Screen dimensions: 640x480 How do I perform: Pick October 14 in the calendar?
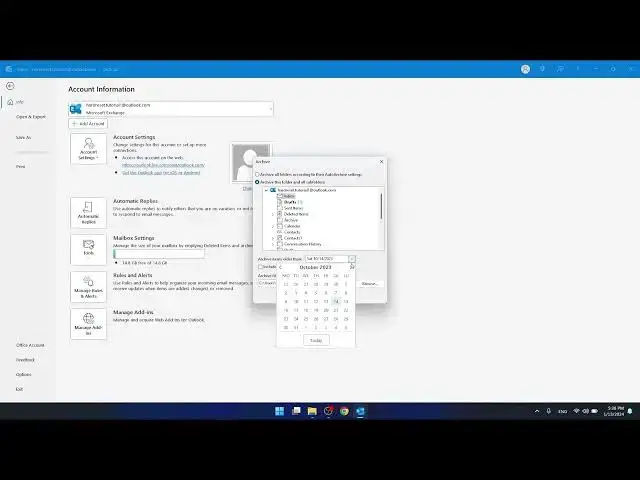tap(336, 302)
